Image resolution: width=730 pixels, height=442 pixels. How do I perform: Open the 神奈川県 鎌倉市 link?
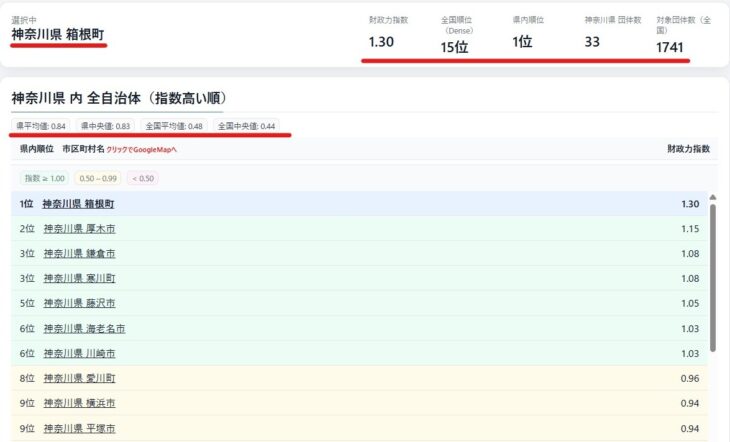point(79,254)
